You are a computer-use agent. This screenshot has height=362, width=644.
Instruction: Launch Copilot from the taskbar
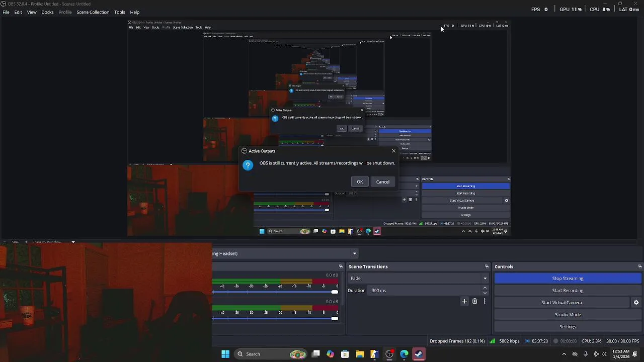point(330,354)
